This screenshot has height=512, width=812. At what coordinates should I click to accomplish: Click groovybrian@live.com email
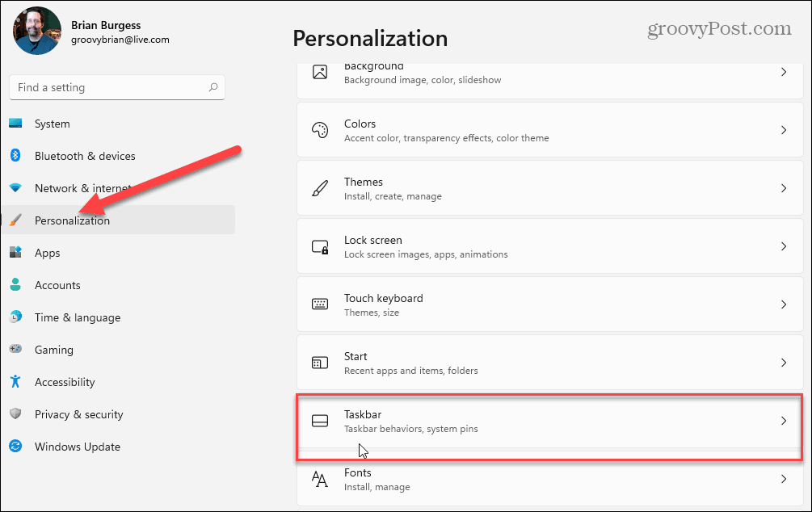[120, 40]
